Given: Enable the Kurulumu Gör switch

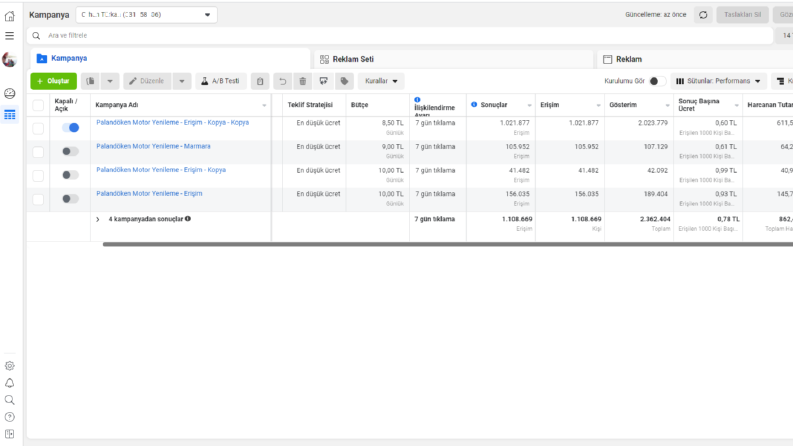Looking at the screenshot, I should coord(657,81).
